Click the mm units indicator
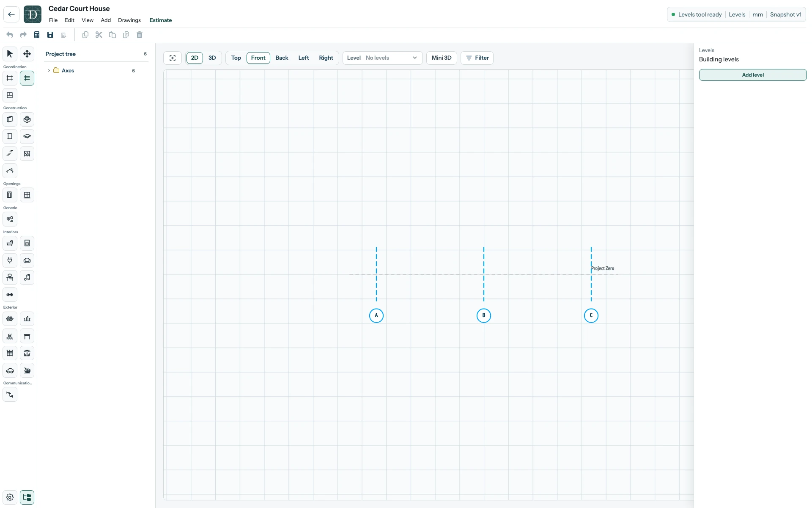Viewport: 812px width, 508px height. [x=758, y=14]
